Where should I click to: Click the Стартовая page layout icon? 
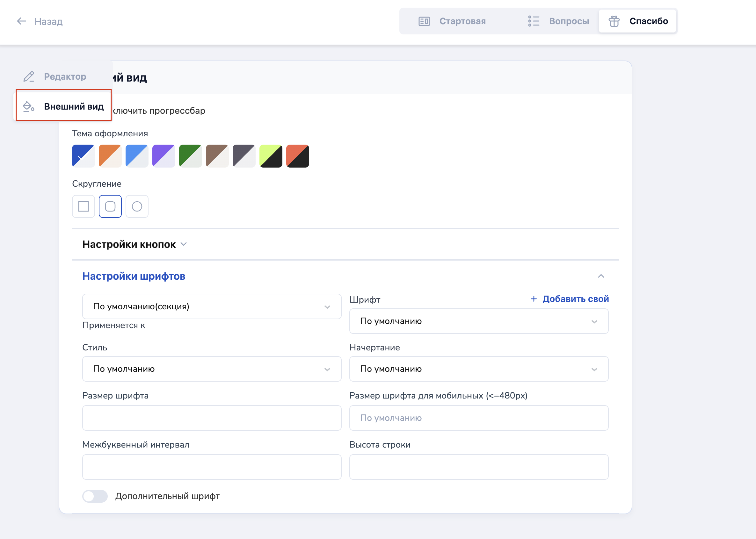pos(424,21)
